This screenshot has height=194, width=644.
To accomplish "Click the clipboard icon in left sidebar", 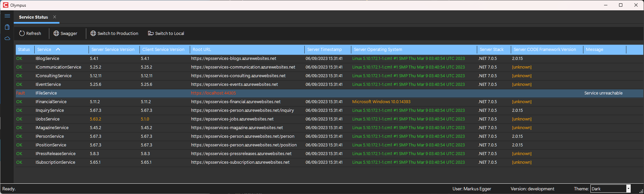I will pyautogui.click(x=7, y=27).
